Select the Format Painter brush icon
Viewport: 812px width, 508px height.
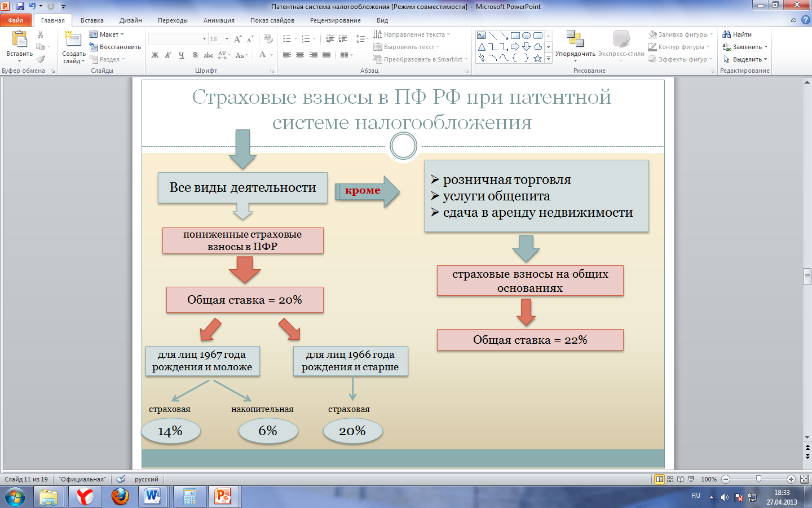pos(41,59)
